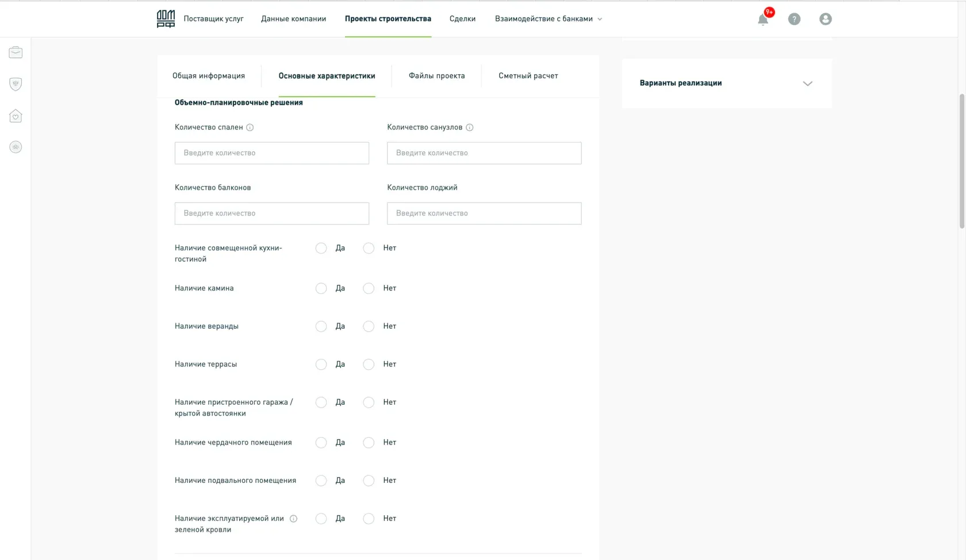Viewport: 966px width, 560px height.
Task: Select Нет for Наличие веранды
Action: (x=369, y=327)
